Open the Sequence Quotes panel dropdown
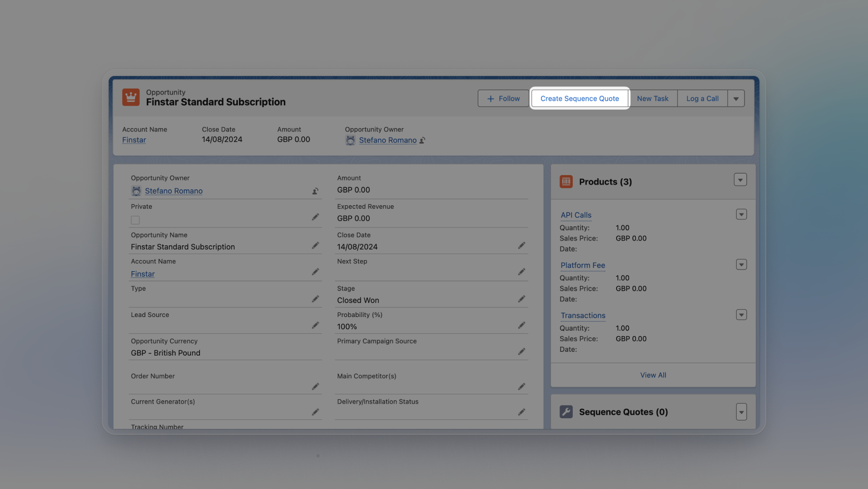The height and width of the screenshot is (489, 868). [x=741, y=412]
